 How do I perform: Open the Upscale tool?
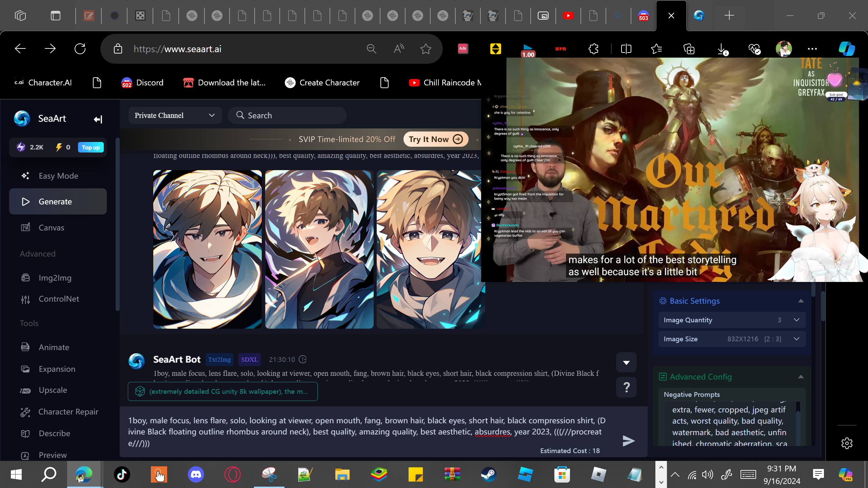pyautogui.click(x=58, y=390)
